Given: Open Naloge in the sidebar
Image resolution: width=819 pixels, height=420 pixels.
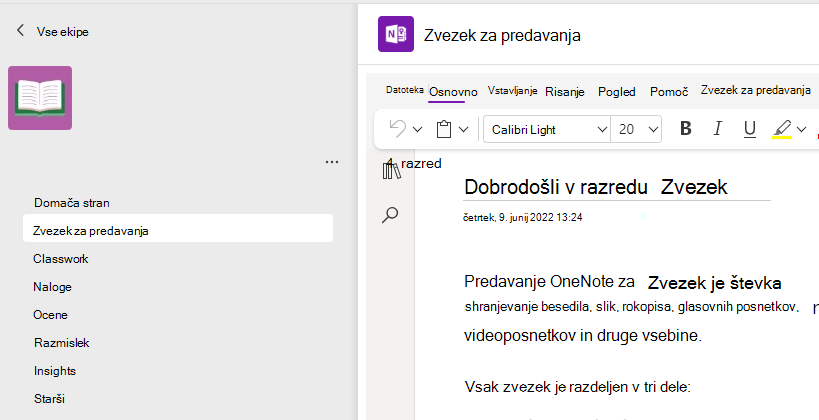Looking at the screenshot, I should click(52, 287).
